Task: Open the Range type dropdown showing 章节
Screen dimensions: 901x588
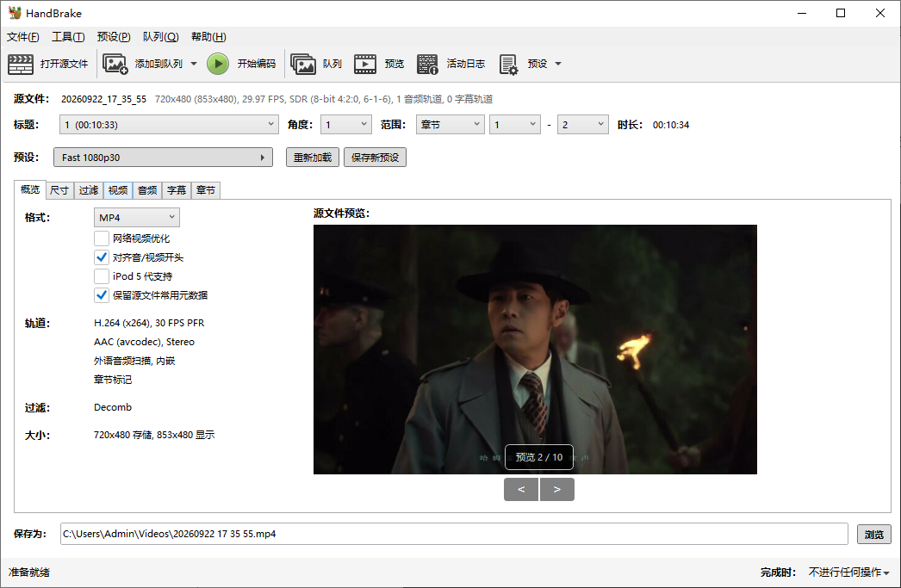Action: 450,125
